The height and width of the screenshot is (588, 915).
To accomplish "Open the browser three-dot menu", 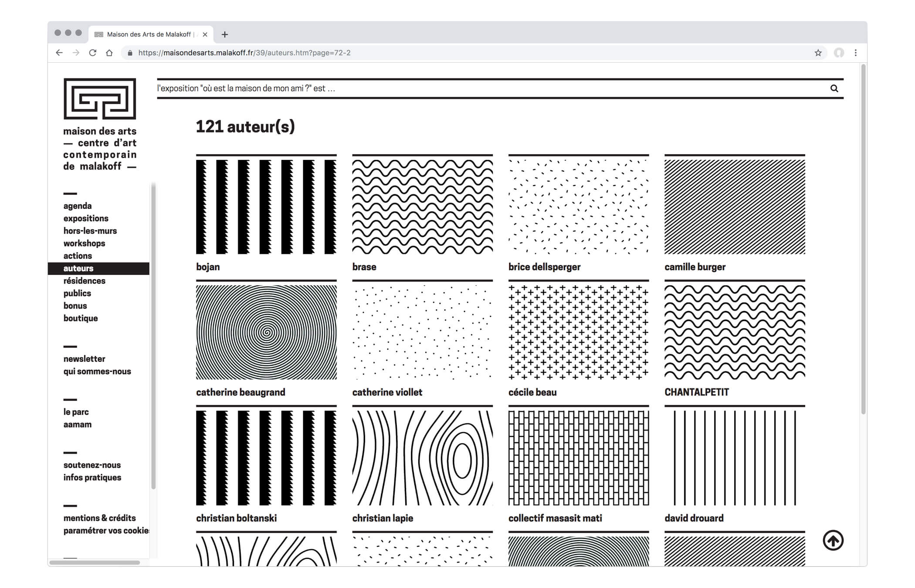I will (855, 53).
